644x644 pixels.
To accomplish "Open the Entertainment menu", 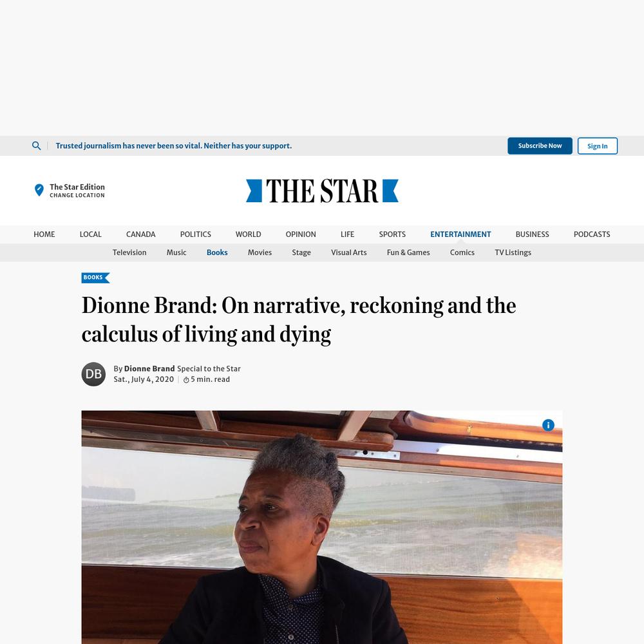I will click(460, 234).
